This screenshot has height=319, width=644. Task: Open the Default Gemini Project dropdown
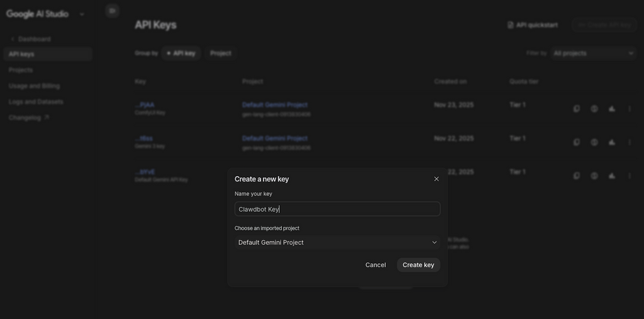point(337,242)
